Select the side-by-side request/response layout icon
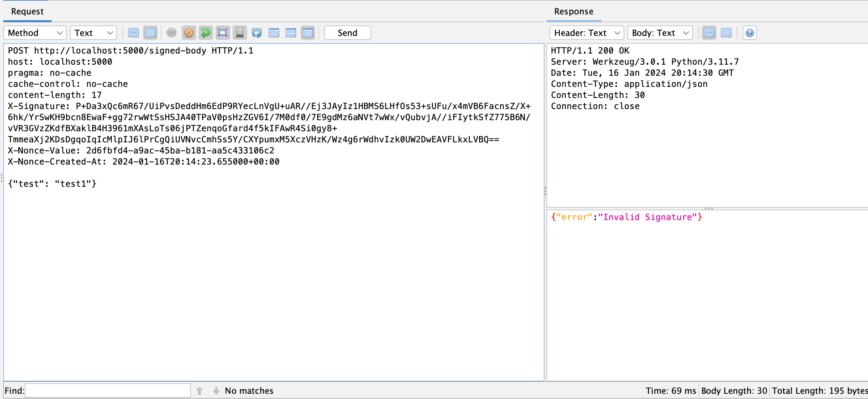The width and height of the screenshot is (868, 399). (308, 33)
